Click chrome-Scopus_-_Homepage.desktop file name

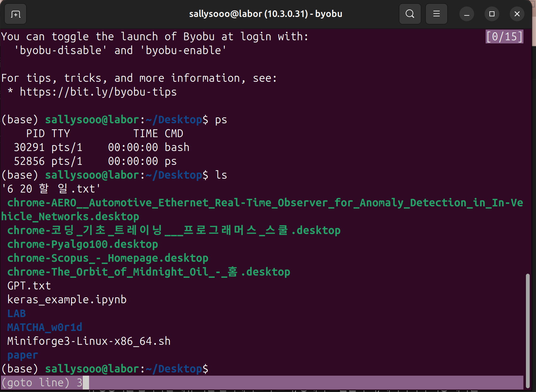click(x=108, y=258)
